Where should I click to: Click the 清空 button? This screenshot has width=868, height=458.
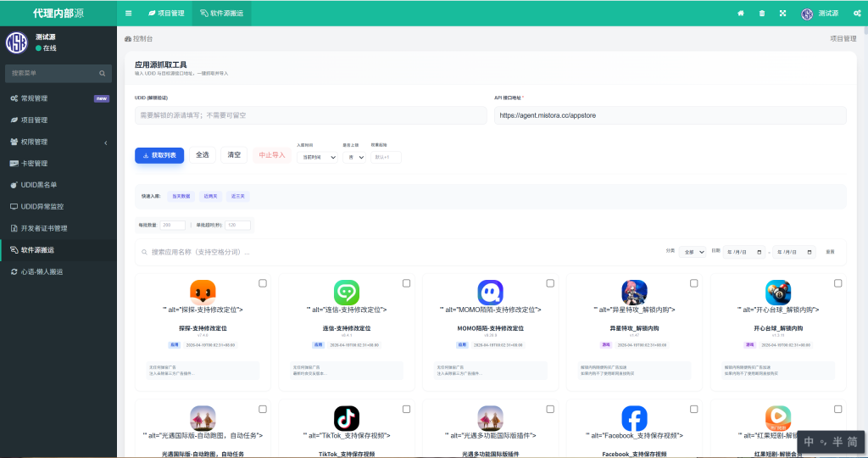[x=234, y=155]
